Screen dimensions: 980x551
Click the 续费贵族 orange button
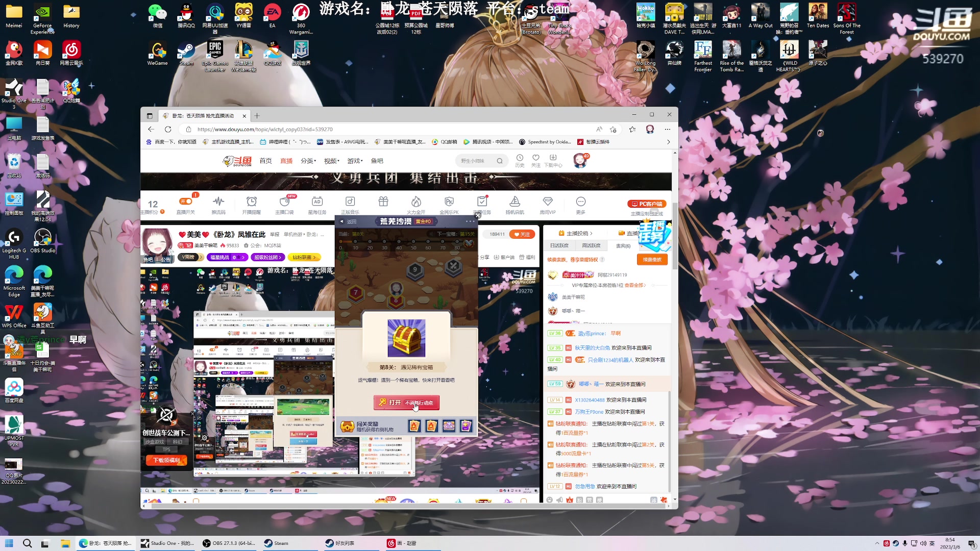coord(652,260)
